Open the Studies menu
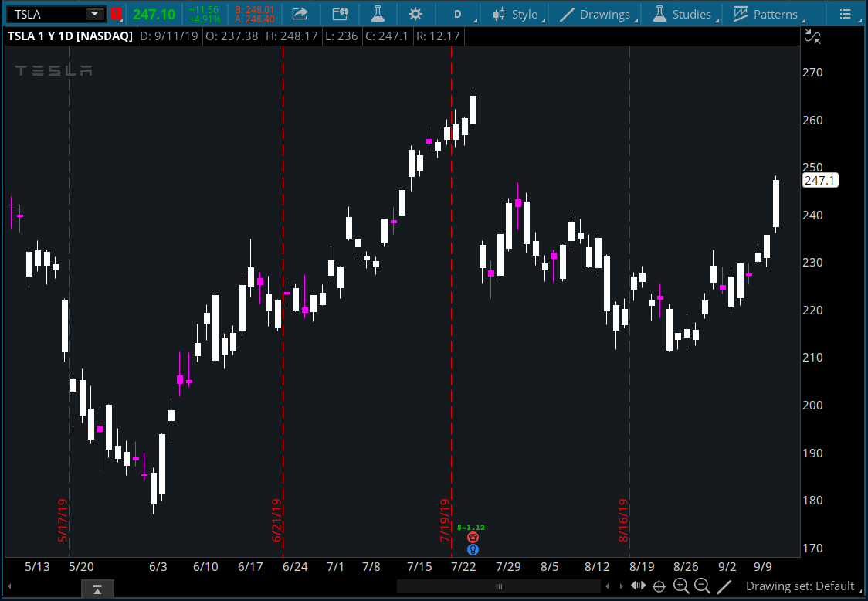Screen dimensions: 868x601 pyautogui.click(x=682, y=14)
